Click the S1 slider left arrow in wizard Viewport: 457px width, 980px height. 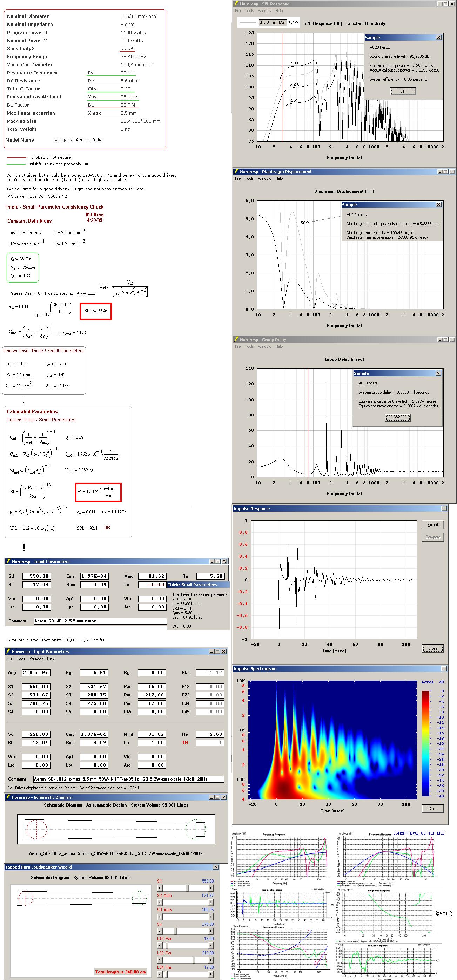tap(160, 888)
